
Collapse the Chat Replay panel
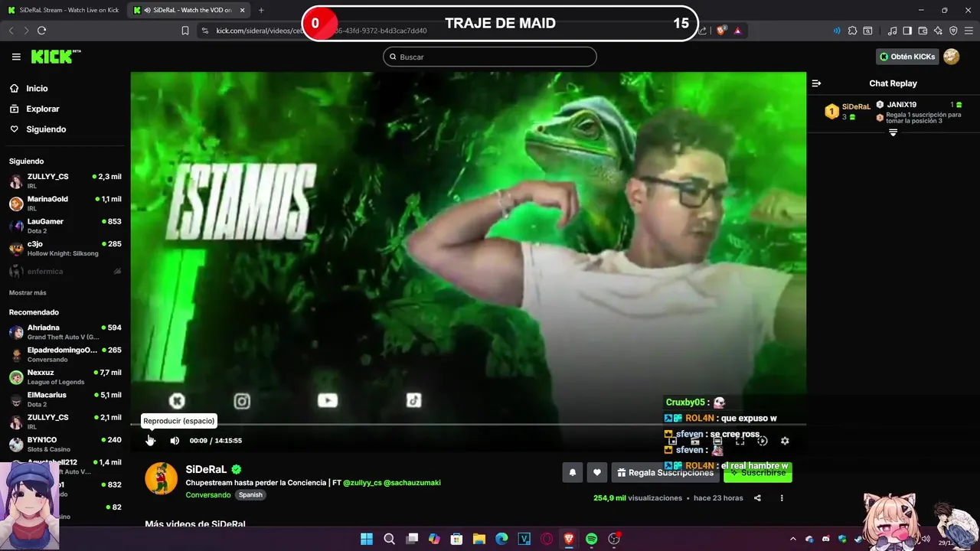tap(816, 83)
